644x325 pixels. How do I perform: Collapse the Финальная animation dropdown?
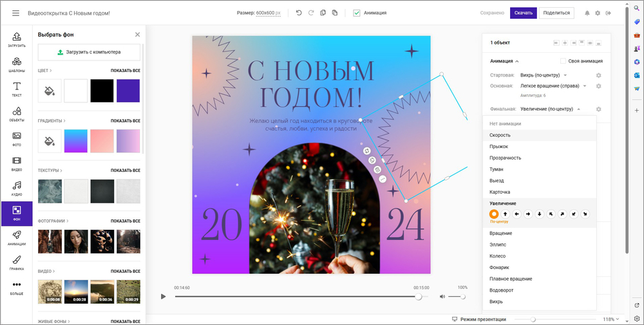pyautogui.click(x=551, y=109)
